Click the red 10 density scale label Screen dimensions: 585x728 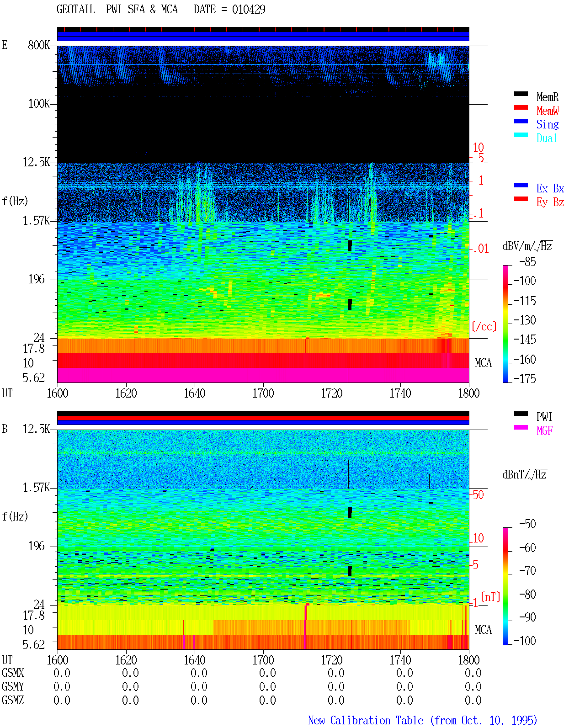point(478,147)
